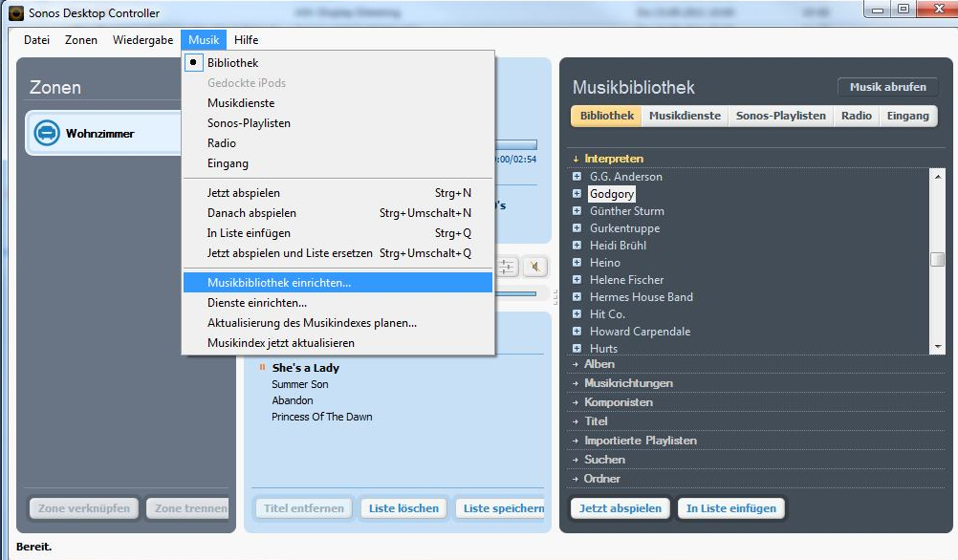Image resolution: width=958 pixels, height=560 pixels.
Task: Expand Hermes House Band node
Action: [x=577, y=297]
